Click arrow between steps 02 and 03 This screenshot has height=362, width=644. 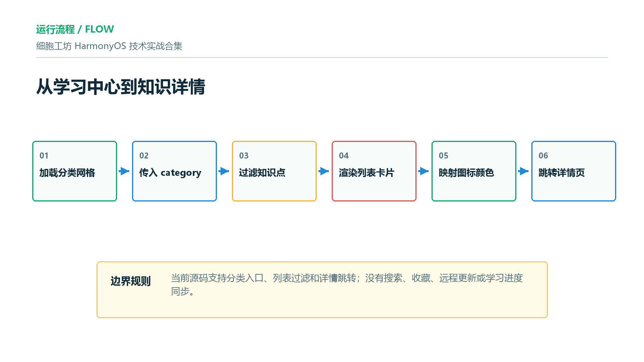coord(224,171)
